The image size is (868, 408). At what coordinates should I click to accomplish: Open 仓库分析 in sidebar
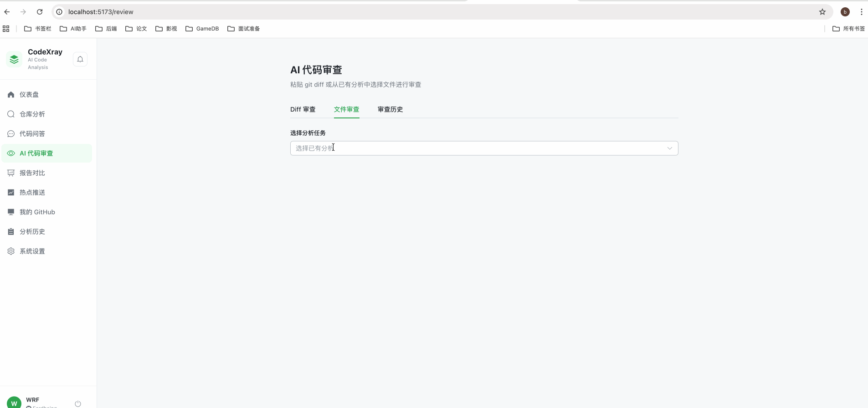pyautogui.click(x=47, y=114)
